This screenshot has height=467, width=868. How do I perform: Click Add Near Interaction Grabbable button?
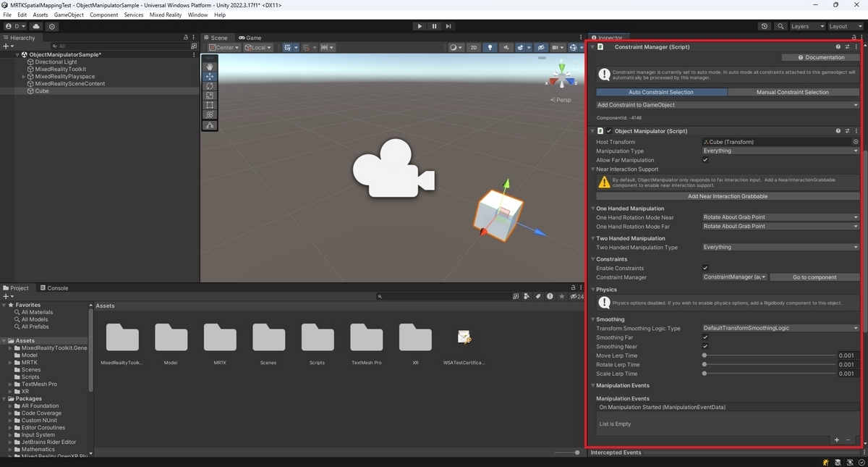pos(728,196)
